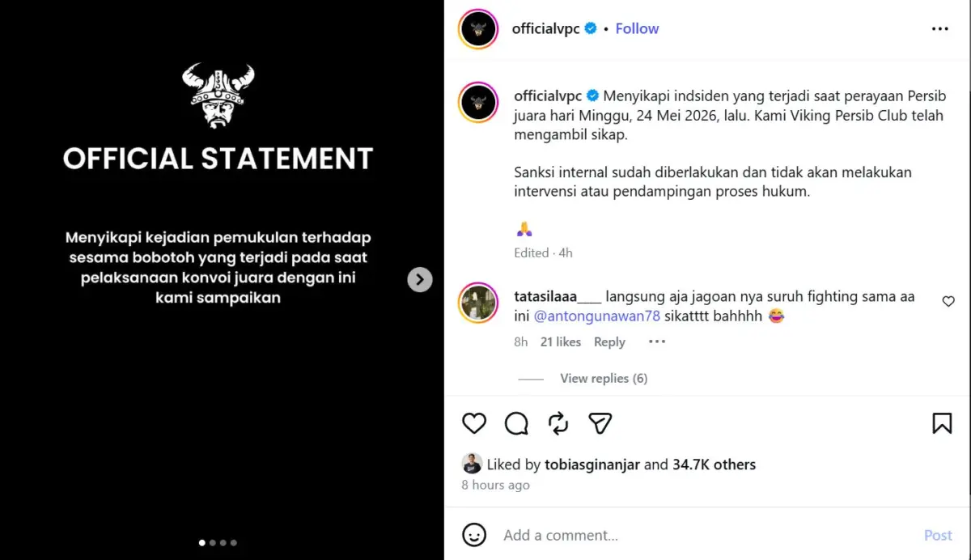Like the post with the heart icon

click(474, 423)
